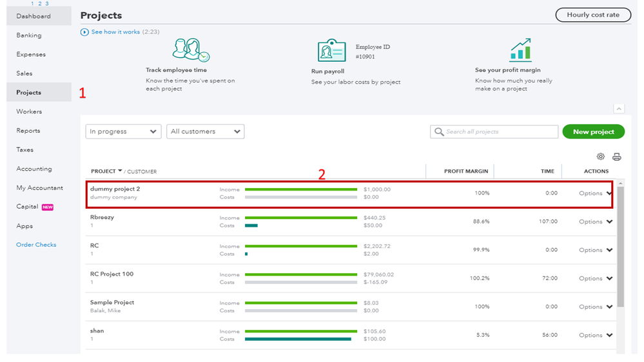This screenshot has width=644, height=362.
Task: Click the Track employee time icon
Action: coord(190,50)
